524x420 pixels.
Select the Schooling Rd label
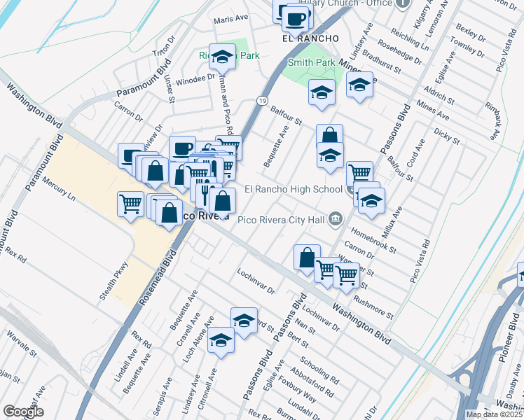click(319, 370)
